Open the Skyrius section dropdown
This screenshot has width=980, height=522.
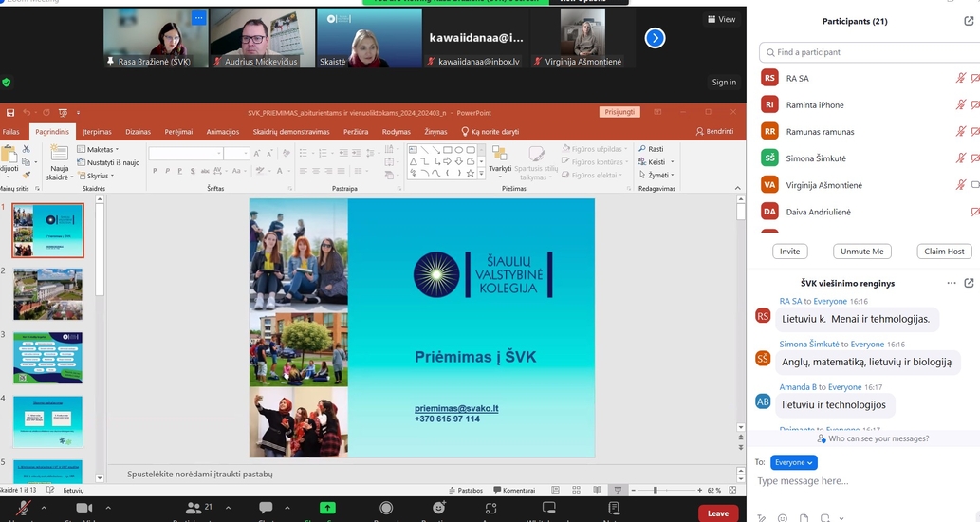[x=96, y=176]
